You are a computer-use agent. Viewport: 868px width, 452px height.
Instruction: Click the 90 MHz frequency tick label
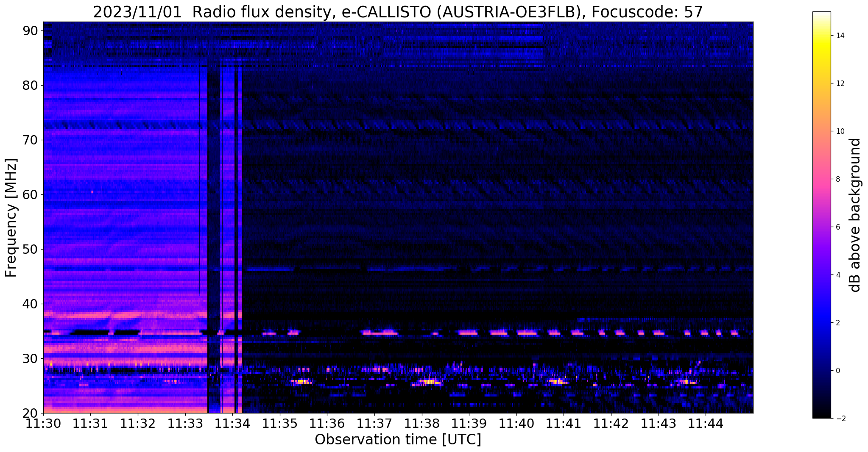click(31, 31)
